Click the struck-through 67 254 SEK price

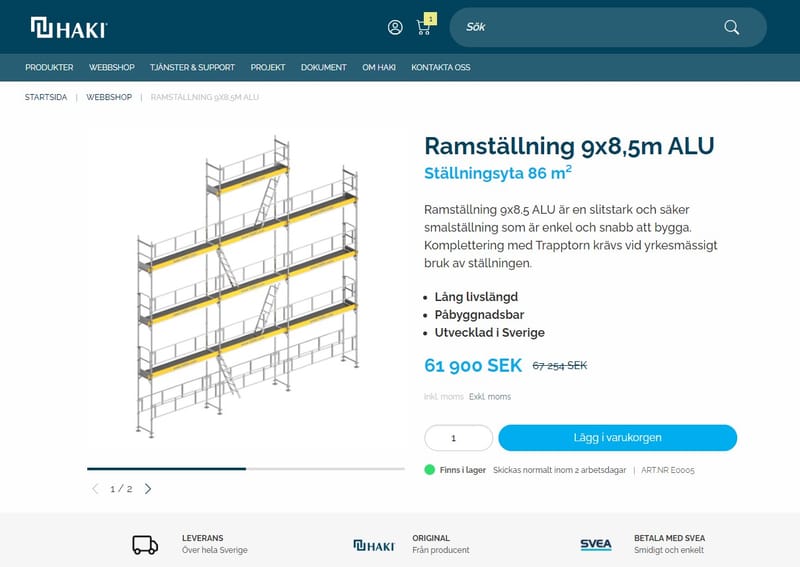[x=560, y=365]
